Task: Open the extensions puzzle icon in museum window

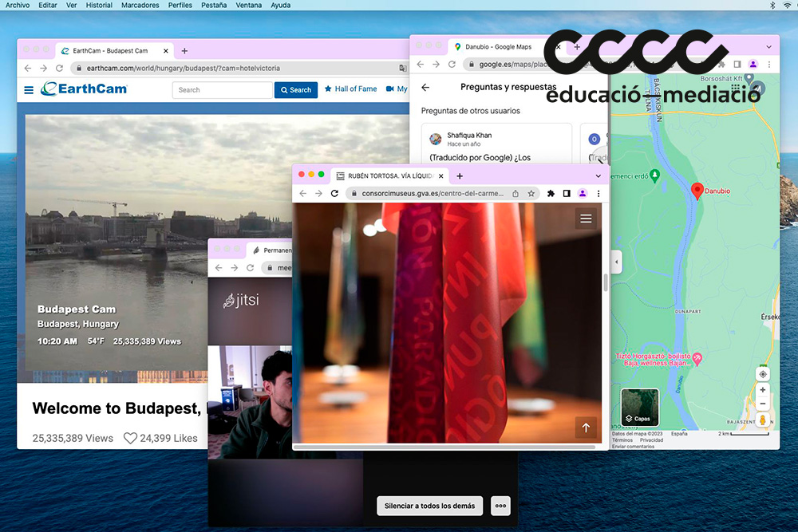Action: pyautogui.click(x=551, y=194)
